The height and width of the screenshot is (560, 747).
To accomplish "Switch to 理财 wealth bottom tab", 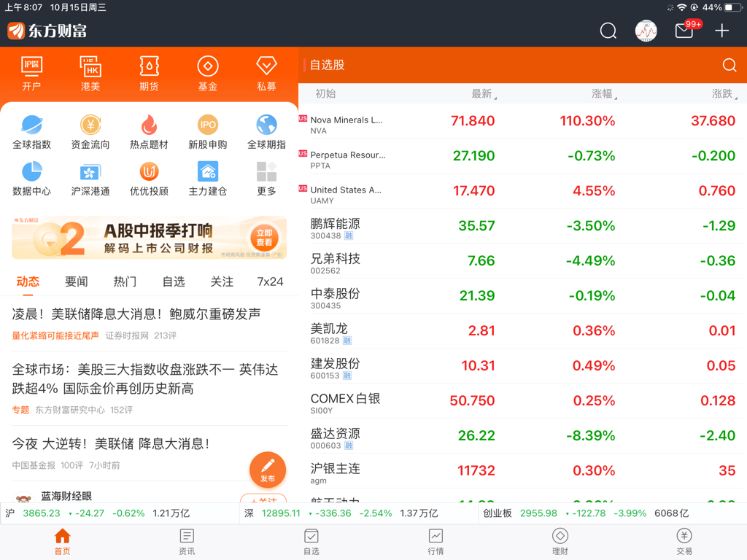I will [x=560, y=542].
